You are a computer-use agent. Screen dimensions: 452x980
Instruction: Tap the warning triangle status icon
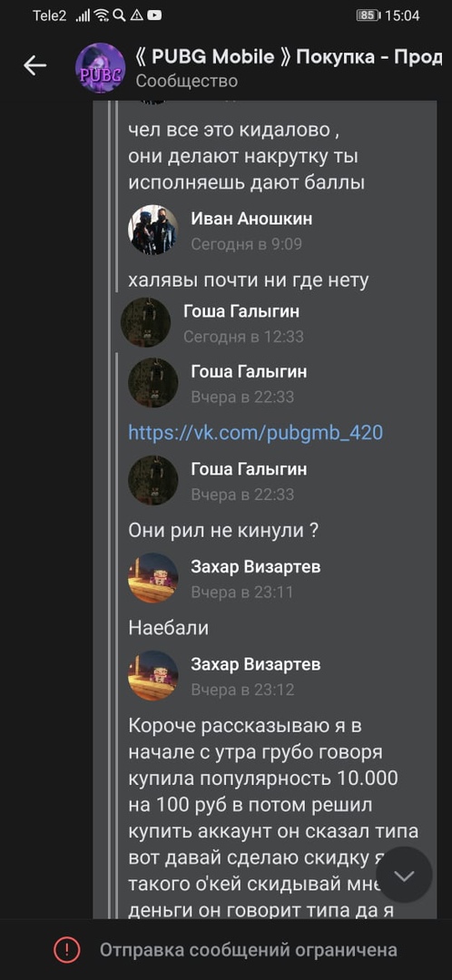(136, 15)
